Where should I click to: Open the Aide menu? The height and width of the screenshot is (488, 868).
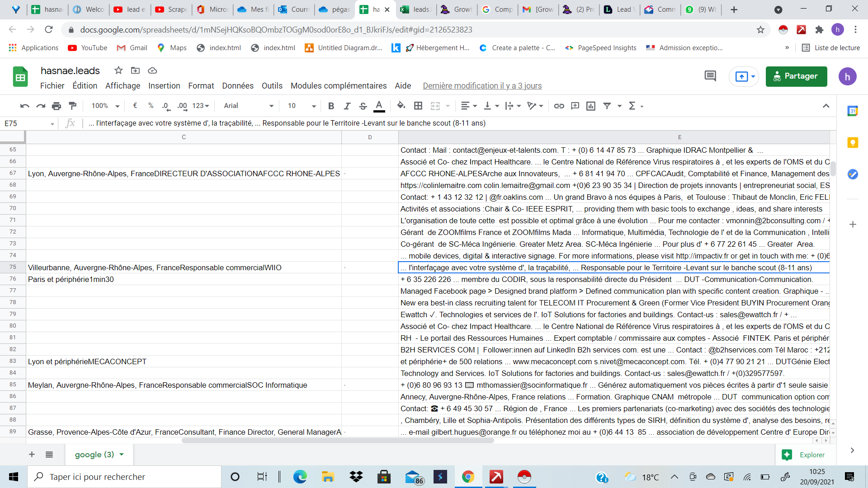(403, 86)
